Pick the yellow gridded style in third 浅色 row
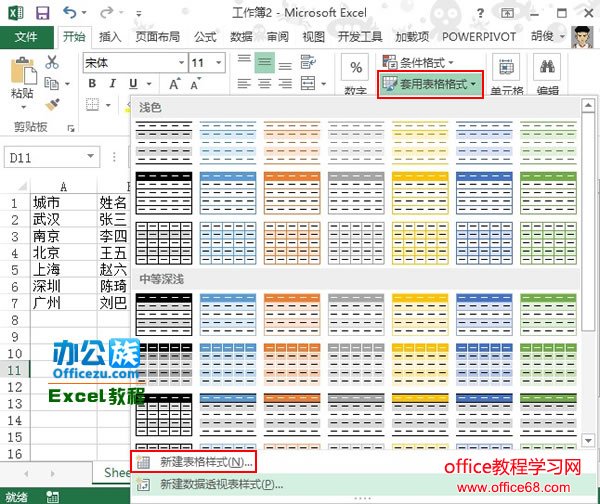600x504 pixels. tap(420, 243)
